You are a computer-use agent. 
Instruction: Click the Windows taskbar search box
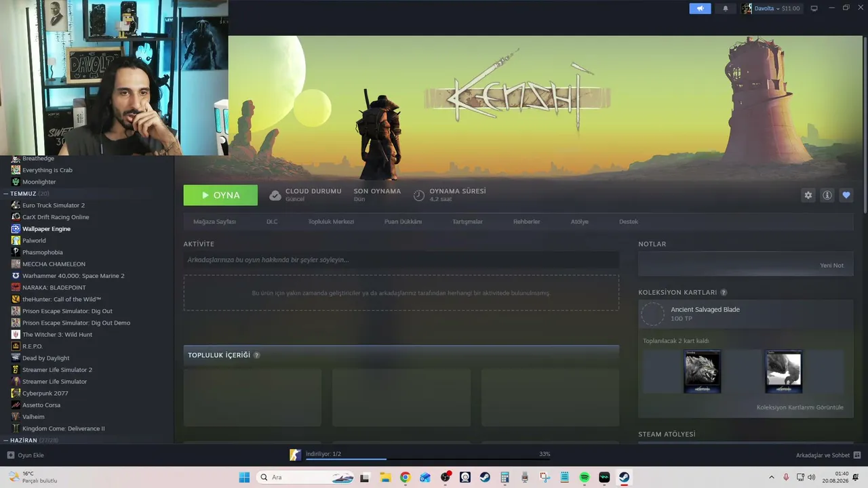[x=306, y=477]
